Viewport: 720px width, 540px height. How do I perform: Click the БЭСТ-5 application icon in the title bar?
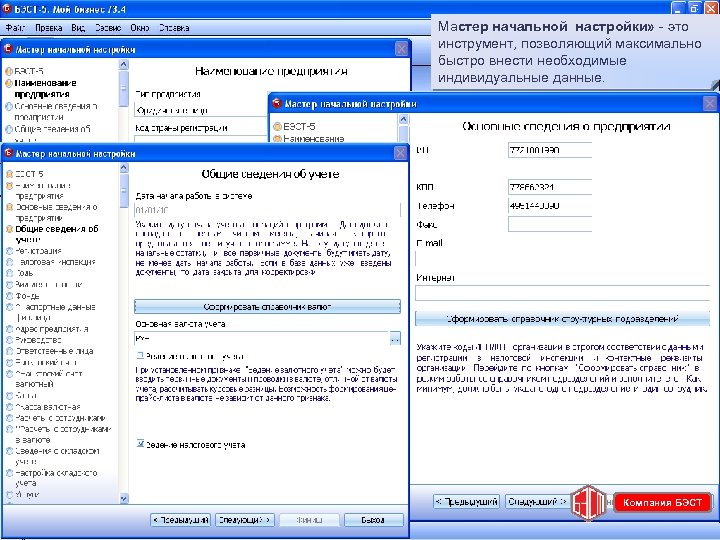click(6, 9)
